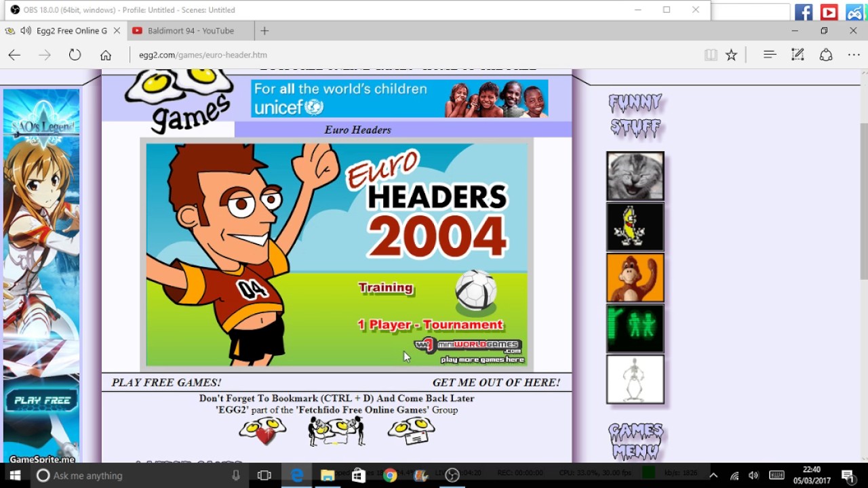The image size is (868, 488).
Task: Open the dancing banana thumbnail
Action: point(635,227)
